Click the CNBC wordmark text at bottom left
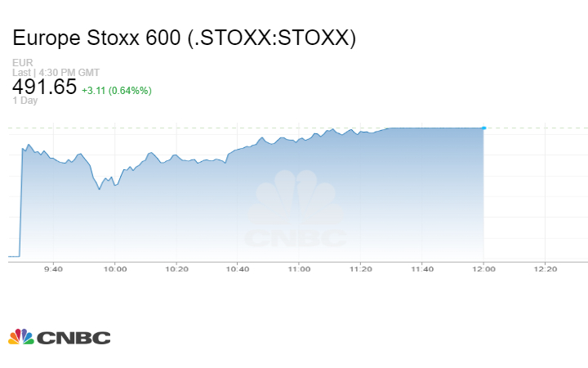Viewport: 588px width, 368px height. point(73,338)
